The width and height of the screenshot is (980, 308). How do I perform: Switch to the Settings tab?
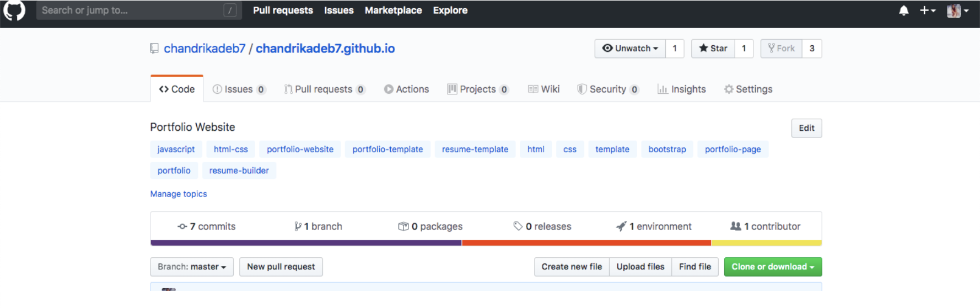click(748, 89)
